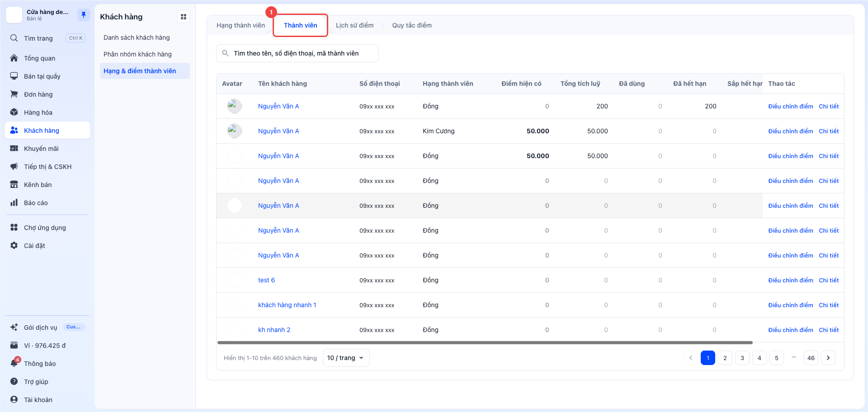Screen dimensions: 868x412
Task: Click the Kênh bán store icon
Action: point(14,185)
